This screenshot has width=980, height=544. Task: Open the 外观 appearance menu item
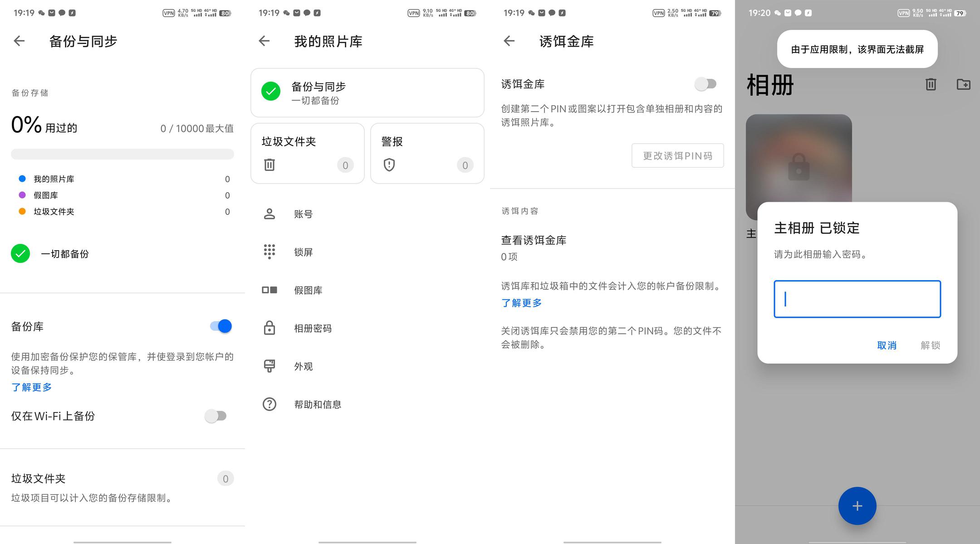point(303,366)
